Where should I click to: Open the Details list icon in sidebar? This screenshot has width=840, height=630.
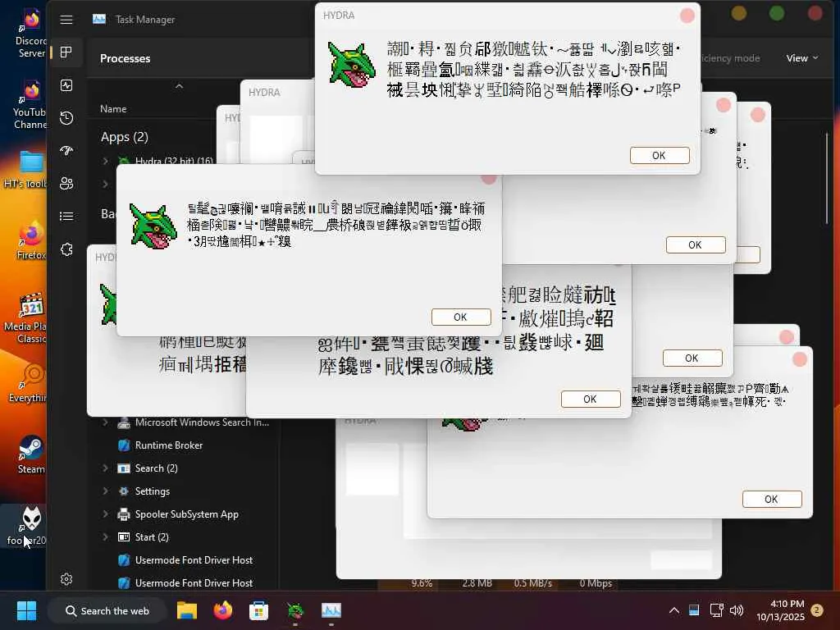click(66, 216)
